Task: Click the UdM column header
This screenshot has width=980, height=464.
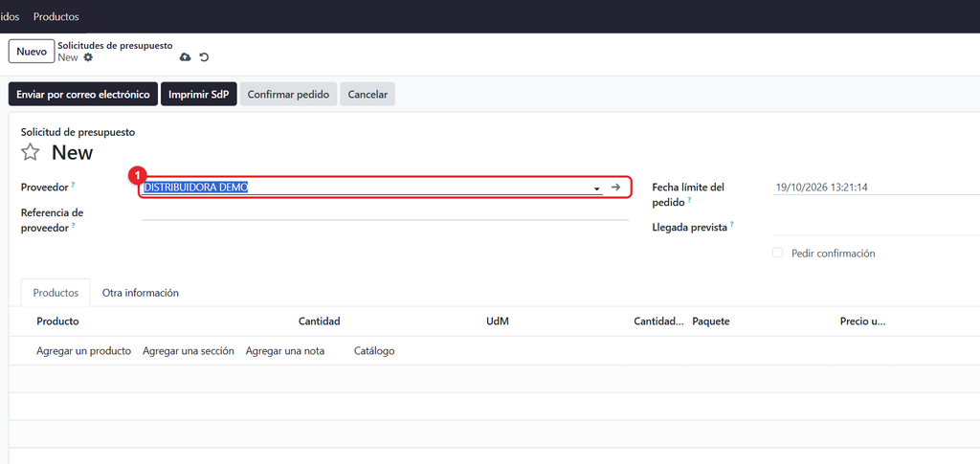Action: [x=497, y=321]
